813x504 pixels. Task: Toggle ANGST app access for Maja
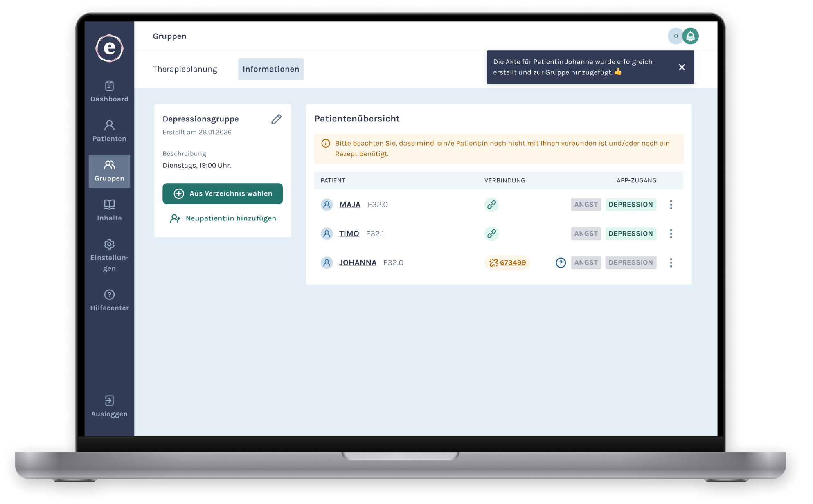586,205
